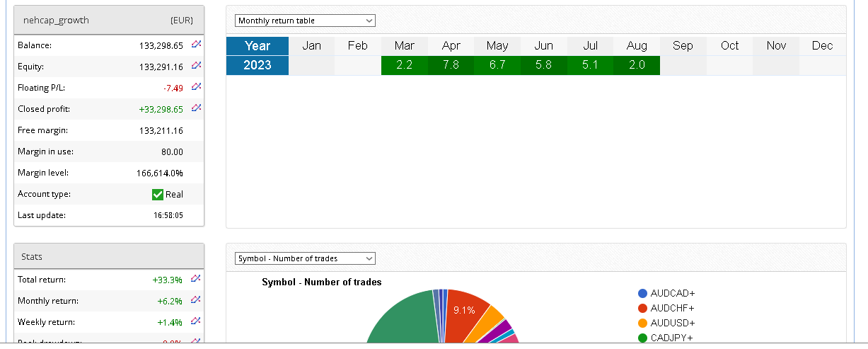The width and height of the screenshot is (868, 349).
Task: Click the chart icon beside Closed profit
Action: [x=197, y=108]
